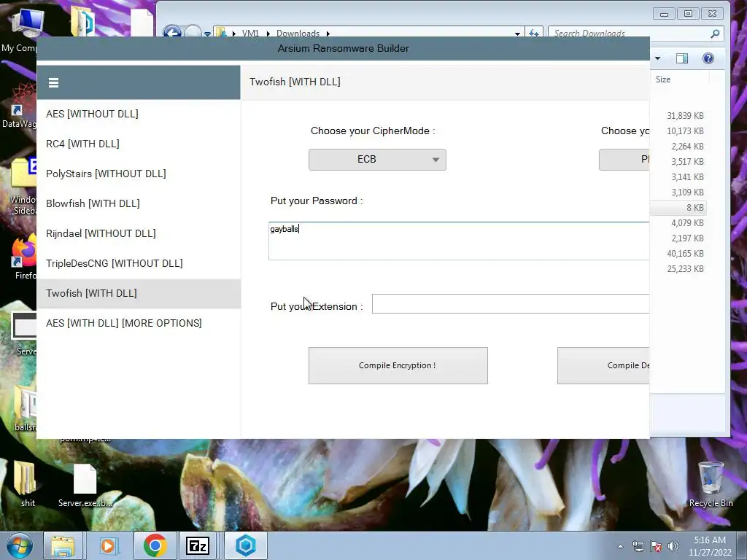Select the file row with 40,165 KB
747x560 pixels.
(678, 253)
